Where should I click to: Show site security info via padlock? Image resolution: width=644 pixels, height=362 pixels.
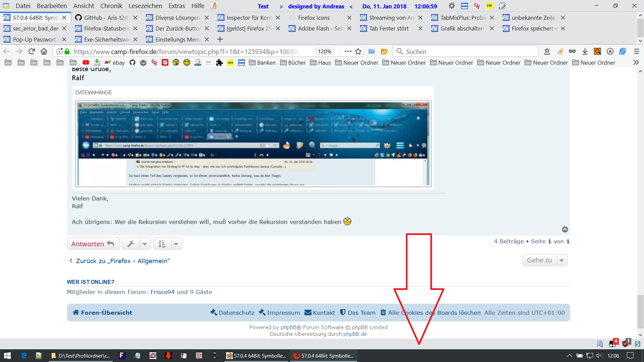(67, 51)
